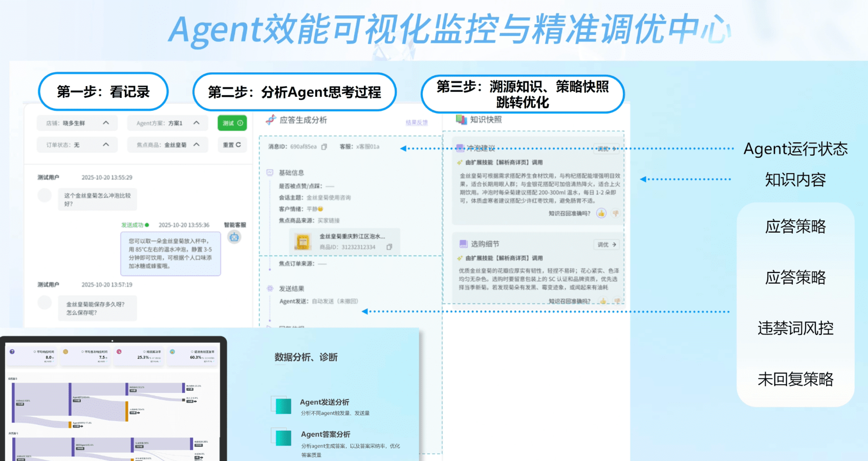Thumbs up the 冲泡建议 knowledge recall

[x=601, y=213]
